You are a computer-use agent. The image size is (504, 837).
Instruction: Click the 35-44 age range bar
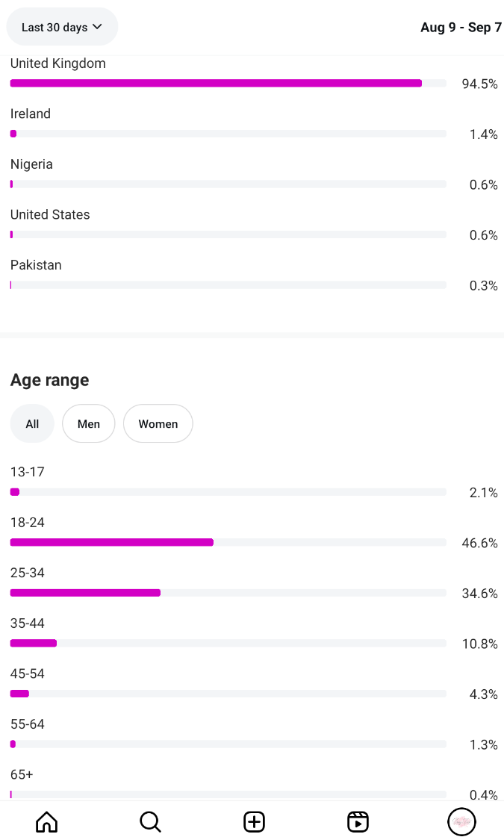(x=34, y=643)
